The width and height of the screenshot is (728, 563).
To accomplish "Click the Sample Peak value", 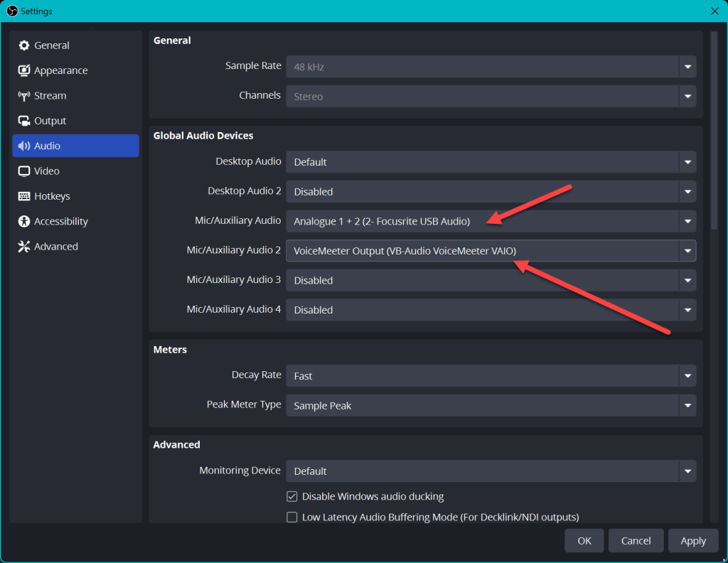I will (322, 406).
